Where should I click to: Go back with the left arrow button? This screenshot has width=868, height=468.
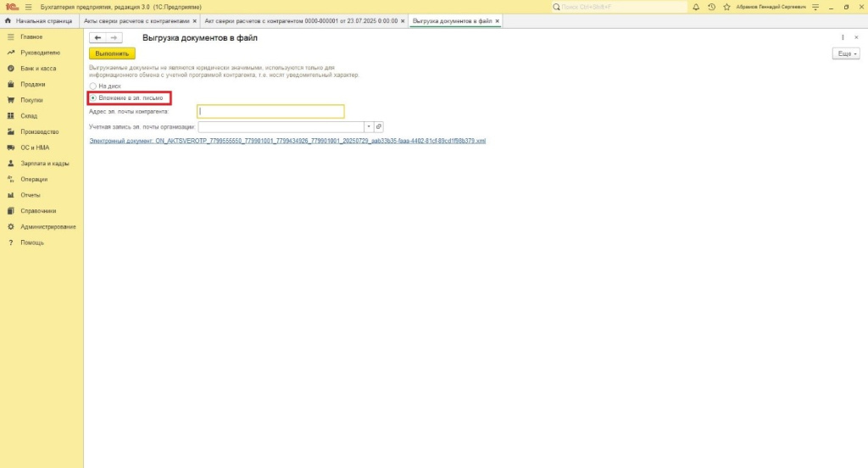point(97,37)
